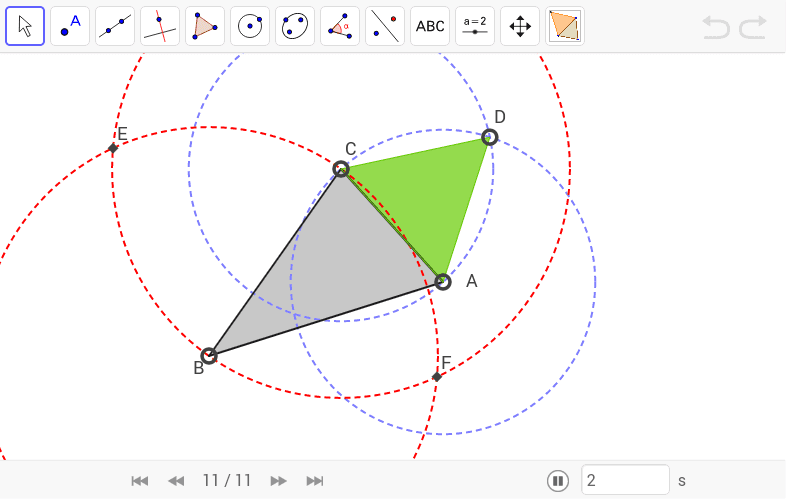The image size is (787, 500).
Task: Click the custom orange triangle tool
Action: coord(565,26)
